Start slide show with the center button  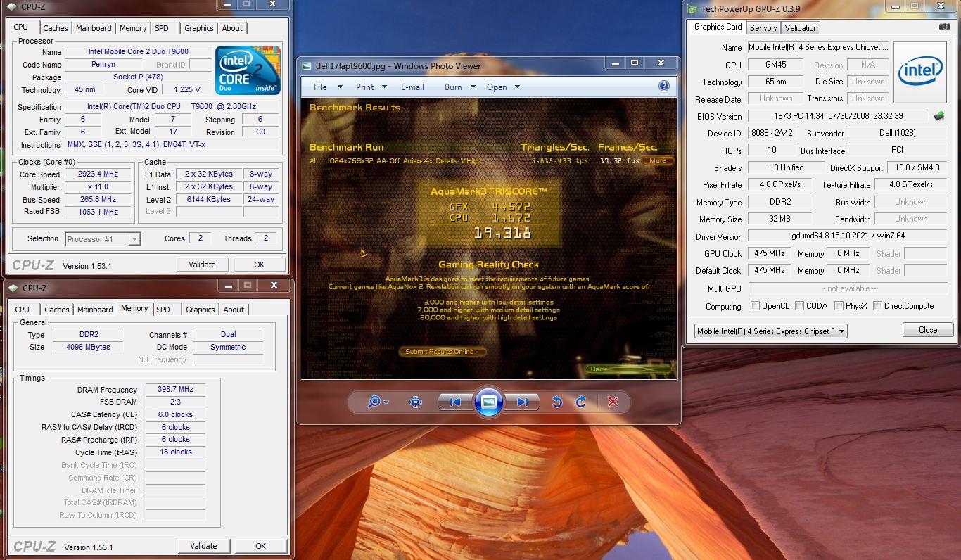click(x=489, y=402)
